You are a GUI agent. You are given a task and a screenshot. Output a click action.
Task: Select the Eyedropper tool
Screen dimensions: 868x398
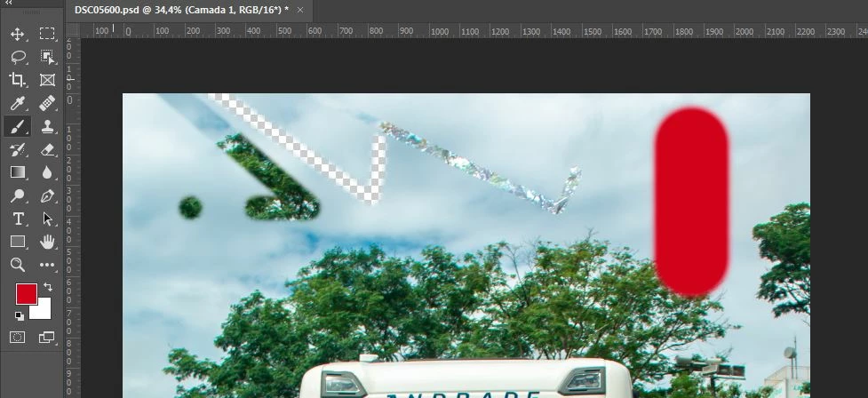pyautogui.click(x=17, y=104)
